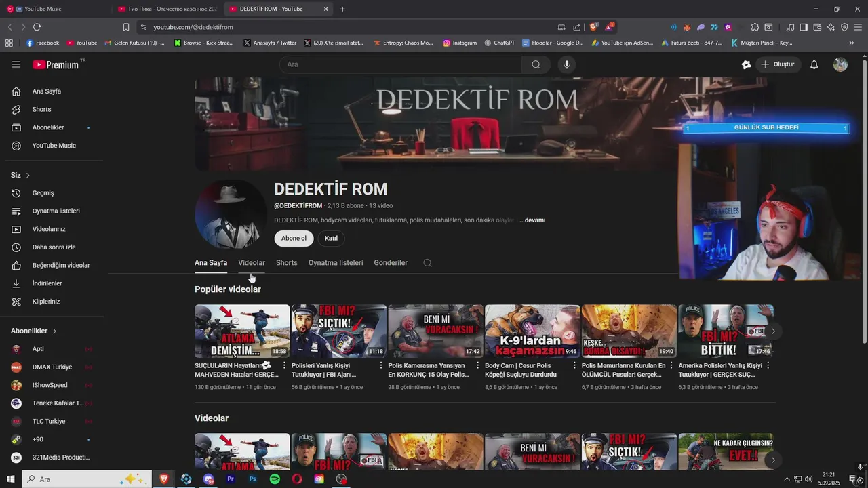Start voice search with the microphone
868x488 pixels.
(567, 64)
